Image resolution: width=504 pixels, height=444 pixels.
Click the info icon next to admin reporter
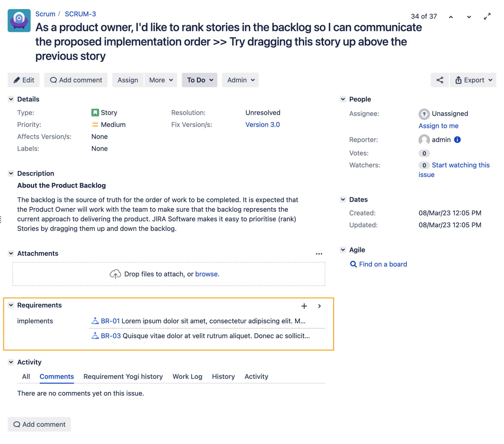click(457, 140)
